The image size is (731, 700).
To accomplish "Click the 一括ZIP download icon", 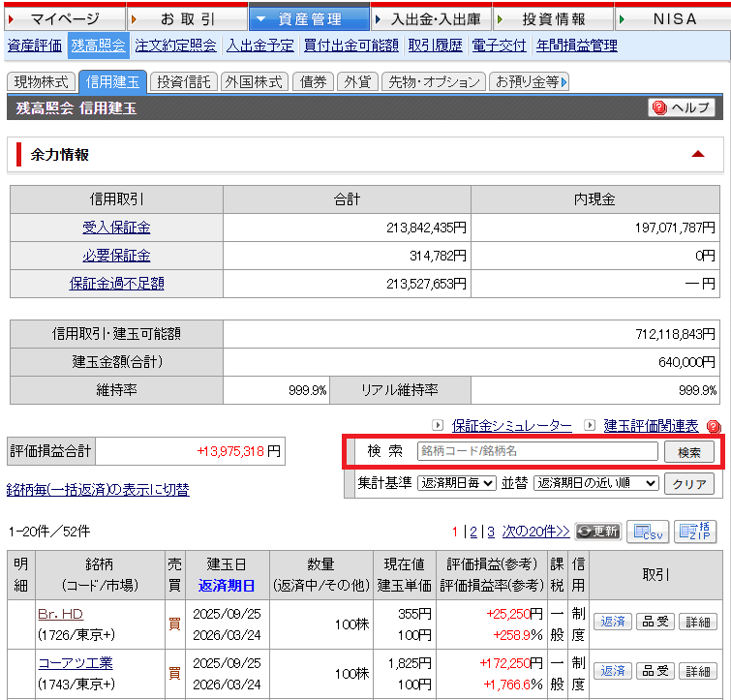I will tap(696, 532).
